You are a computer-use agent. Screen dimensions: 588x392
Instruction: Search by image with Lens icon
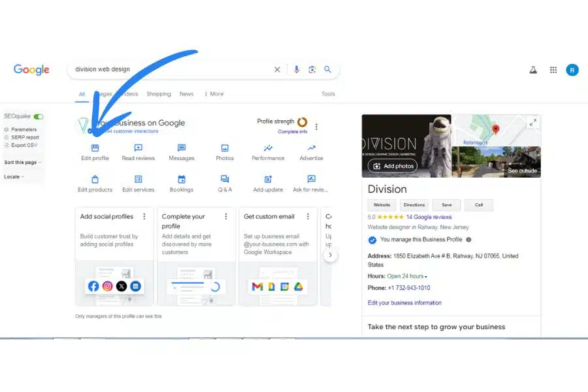312,69
